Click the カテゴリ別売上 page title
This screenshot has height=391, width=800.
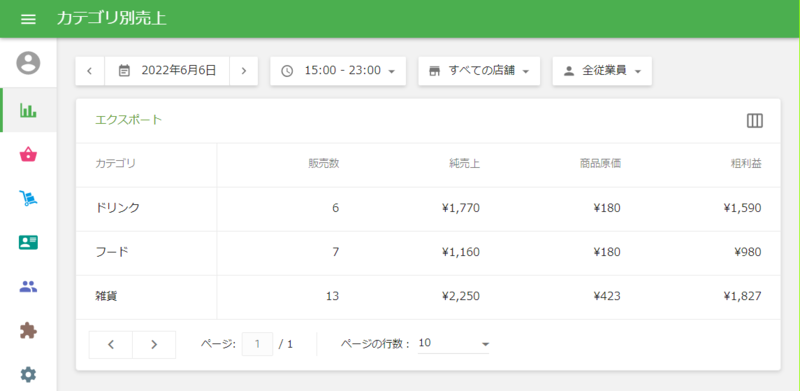112,19
